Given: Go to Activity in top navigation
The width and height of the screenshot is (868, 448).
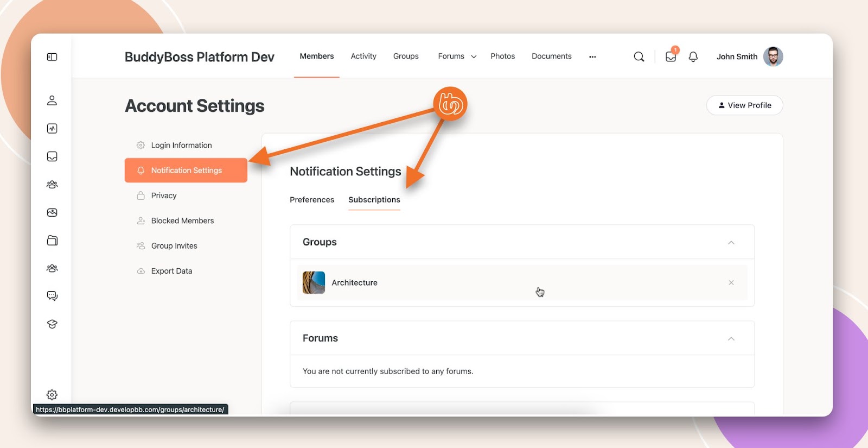Looking at the screenshot, I should [363, 56].
